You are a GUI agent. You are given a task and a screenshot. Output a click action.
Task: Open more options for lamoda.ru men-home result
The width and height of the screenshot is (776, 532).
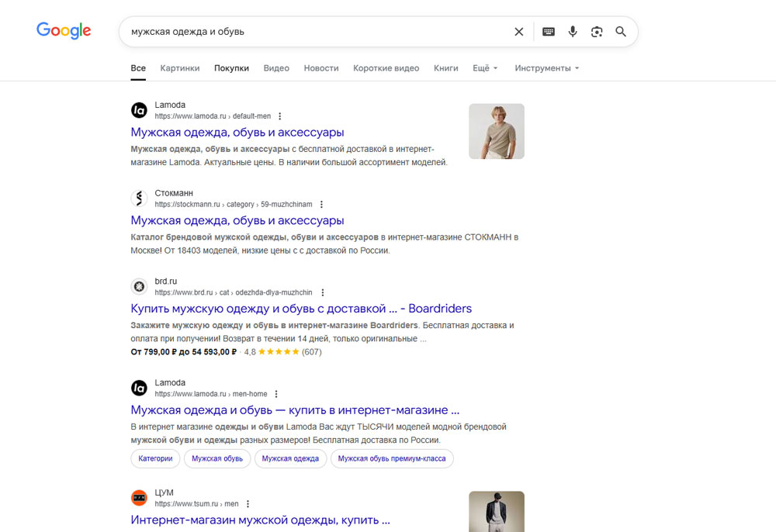[x=276, y=394]
